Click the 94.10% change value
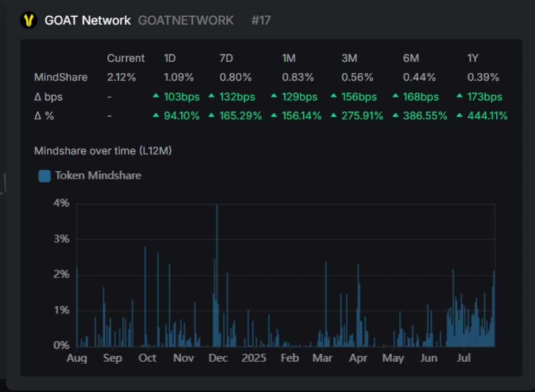 click(181, 116)
